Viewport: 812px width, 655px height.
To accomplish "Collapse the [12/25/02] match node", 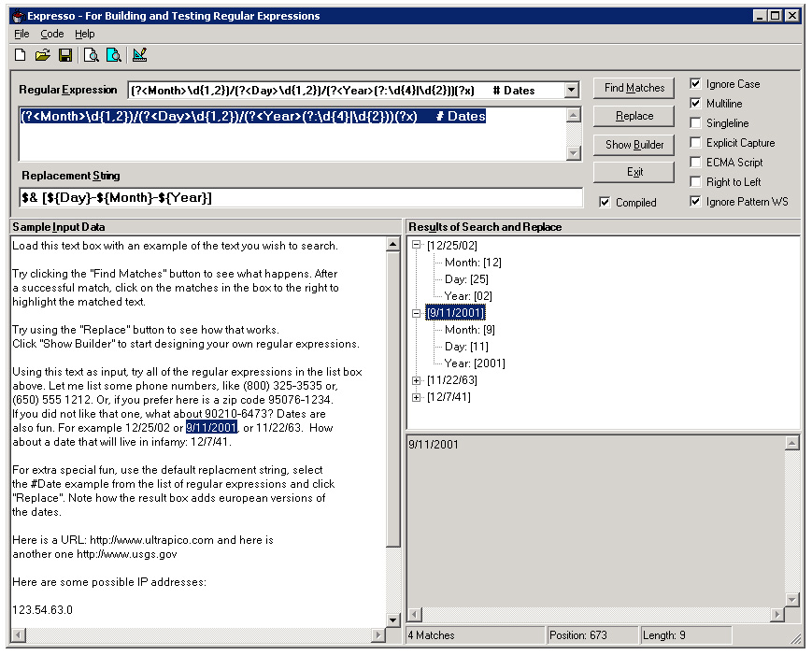I will (x=417, y=245).
